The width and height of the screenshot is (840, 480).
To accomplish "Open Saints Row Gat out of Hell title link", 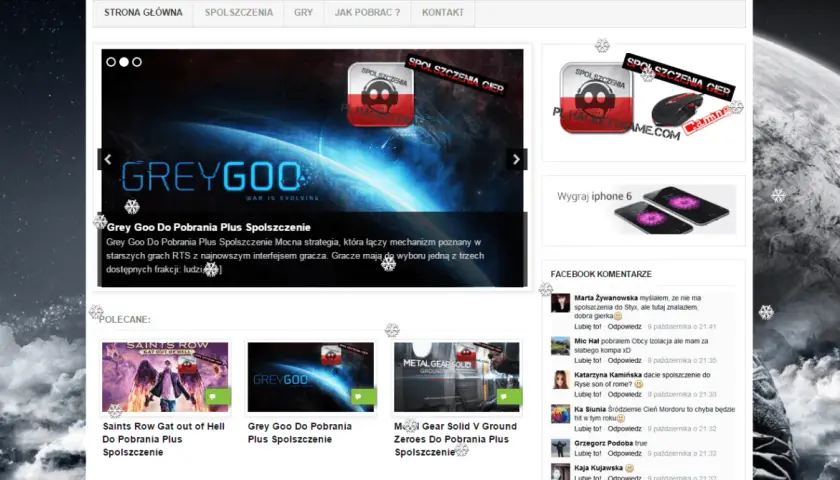I will click(164, 439).
